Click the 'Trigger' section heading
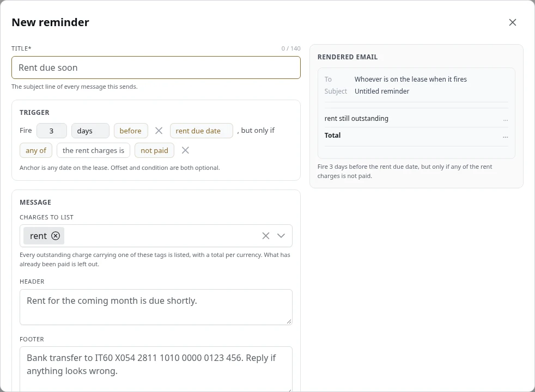The image size is (535, 392). click(x=34, y=113)
